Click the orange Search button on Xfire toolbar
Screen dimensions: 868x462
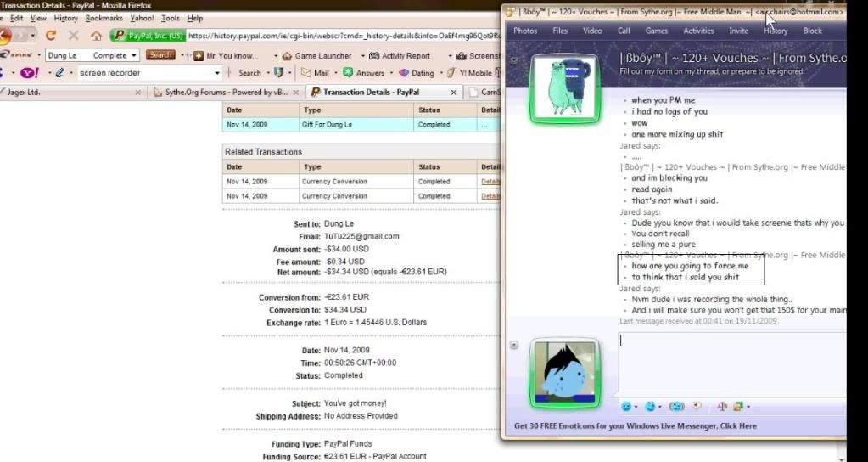160,55
